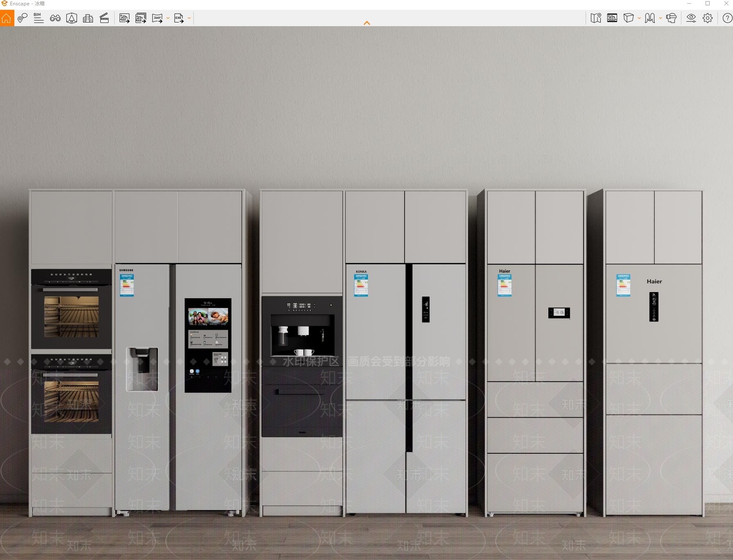The width and height of the screenshot is (733, 560).
Task: Expand the 360° panorama export dropdown
Action: coord(168,18)
